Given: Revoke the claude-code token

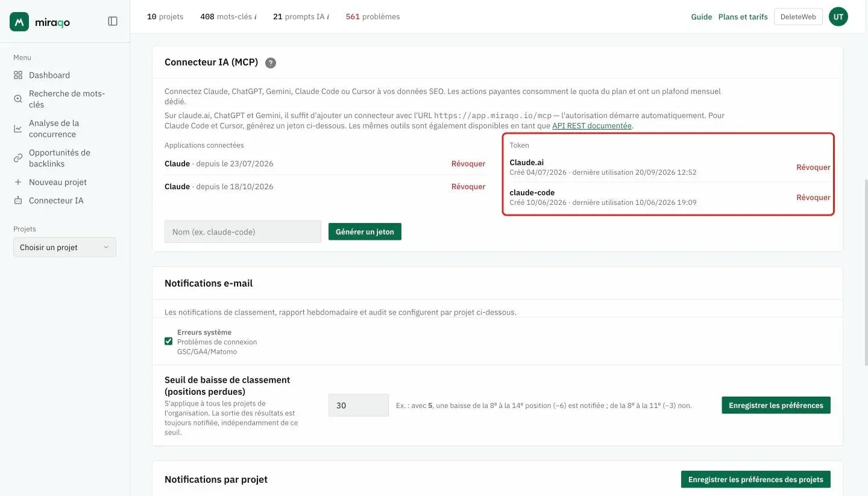Looking at the screenshot, I should pos(813,198).
